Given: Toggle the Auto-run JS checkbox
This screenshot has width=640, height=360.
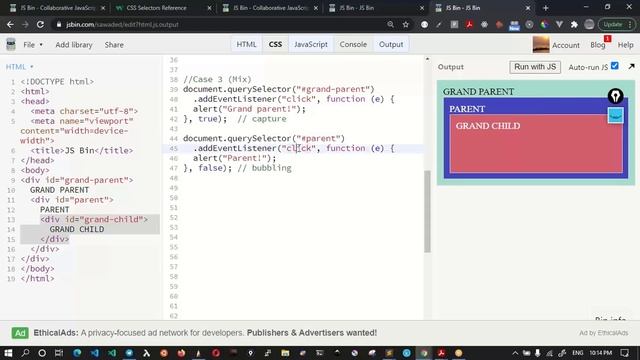Looking at the screenshot, I should [615, 66].
